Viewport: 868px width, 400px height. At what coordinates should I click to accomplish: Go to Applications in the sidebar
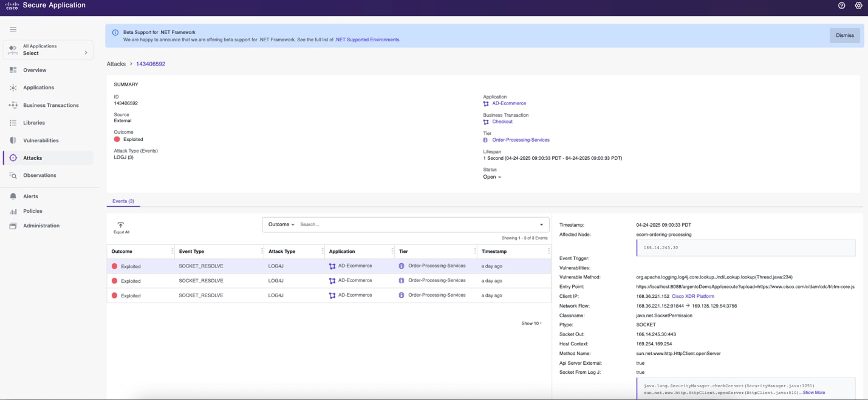(x=38, y=88)
